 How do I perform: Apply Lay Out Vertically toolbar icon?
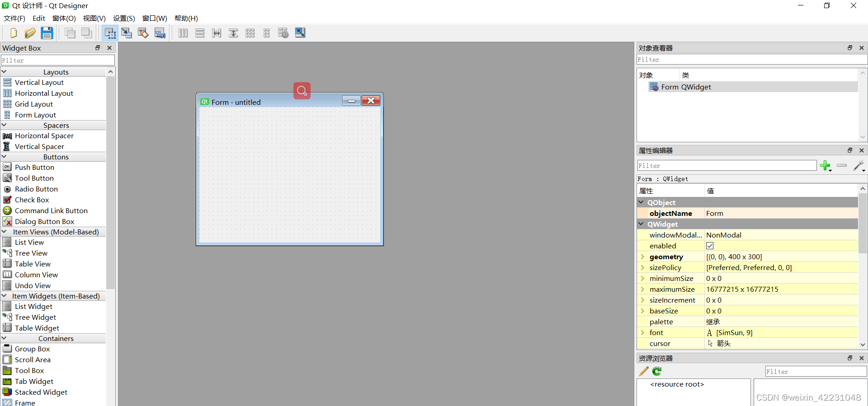point(200,33)
